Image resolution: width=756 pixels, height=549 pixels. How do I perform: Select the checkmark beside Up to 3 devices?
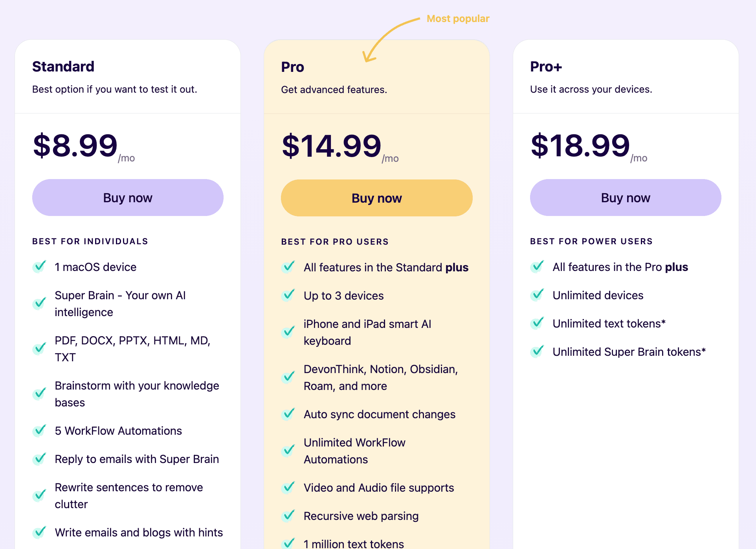point(288,295)
